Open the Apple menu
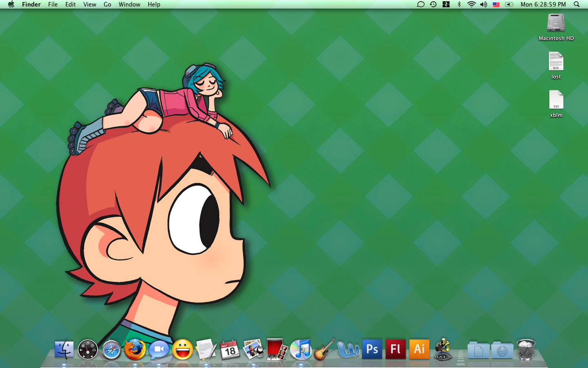 [11, 4]
